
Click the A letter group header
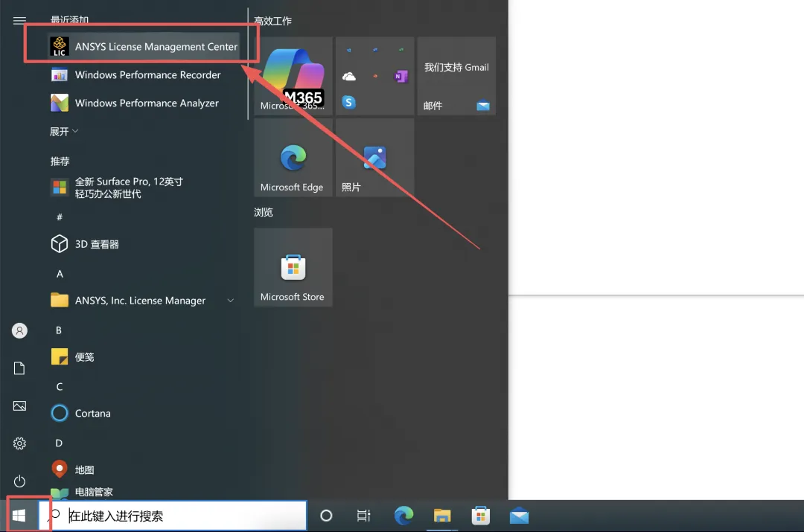(60, 274)
